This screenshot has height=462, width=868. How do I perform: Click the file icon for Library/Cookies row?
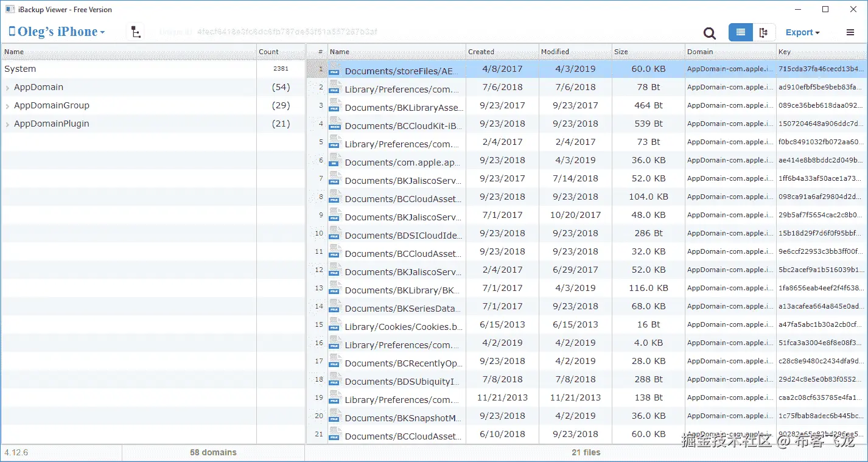(335, 324)
